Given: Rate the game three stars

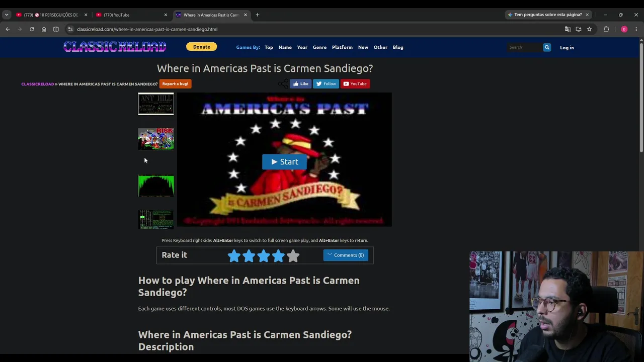Looking at the screenshot, I should coord(264,256).
